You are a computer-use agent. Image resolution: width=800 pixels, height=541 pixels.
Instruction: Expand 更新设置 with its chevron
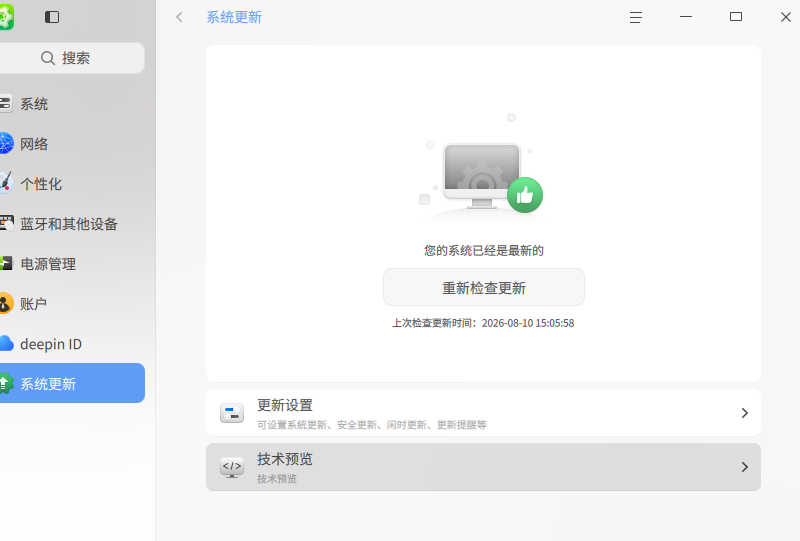(x=744, y=413)
